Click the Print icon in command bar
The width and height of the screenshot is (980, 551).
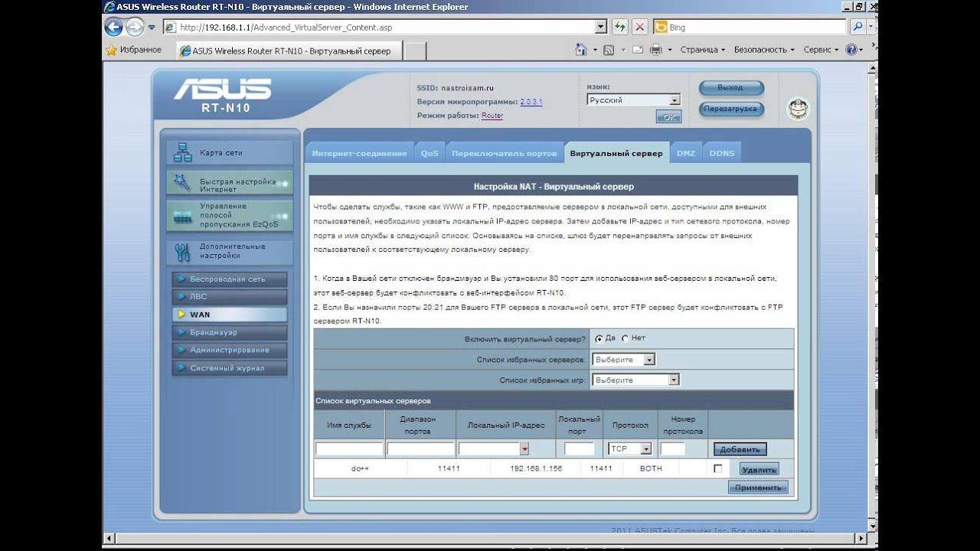[656, 50]
